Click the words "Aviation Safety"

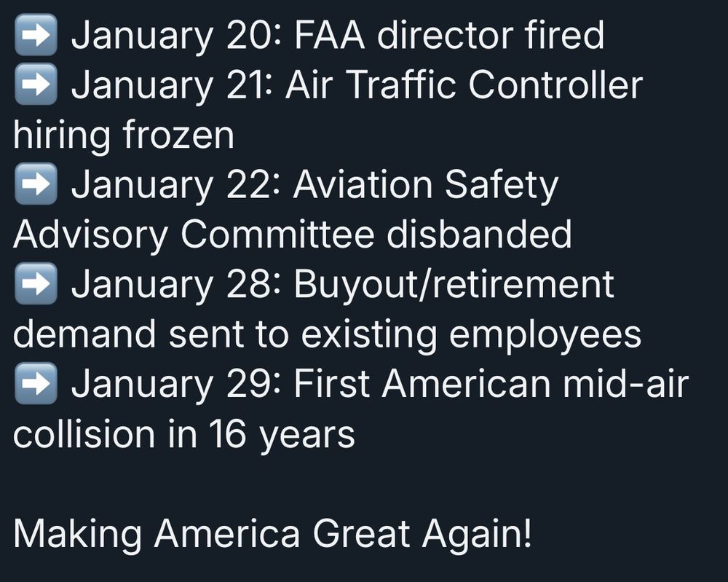[x=425, y=185]
